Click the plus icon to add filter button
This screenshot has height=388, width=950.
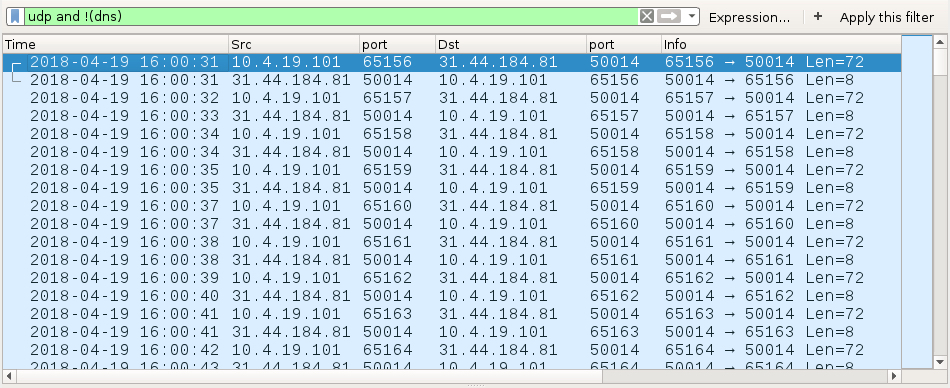(817, 16)
